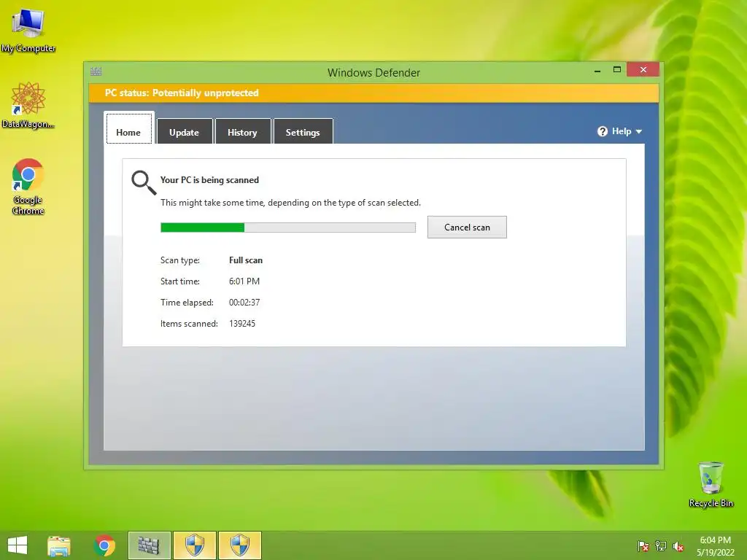The width and height of the screenshot is (747, 560).
Task: Click 'Your PC is being scanned' heading
Action: coord(209,180)
